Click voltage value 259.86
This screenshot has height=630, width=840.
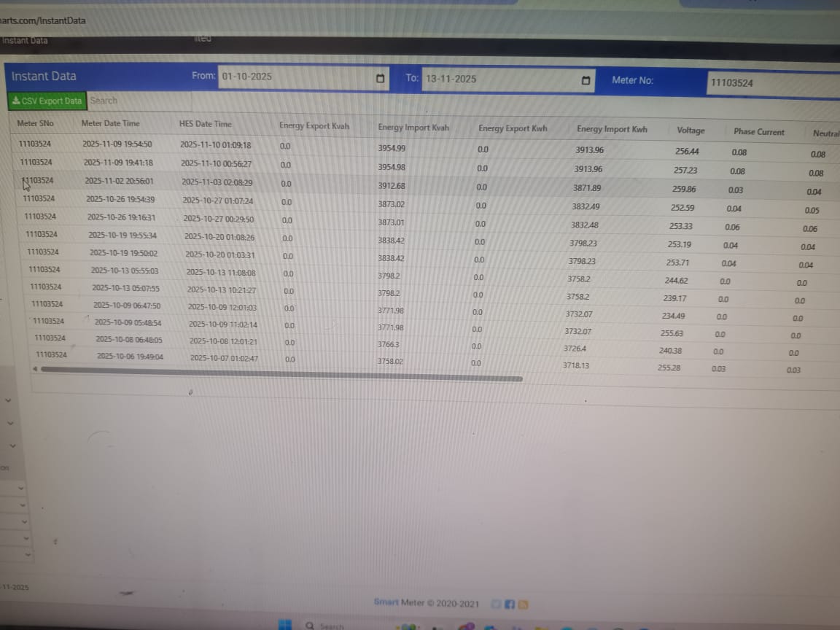[684, 189]
